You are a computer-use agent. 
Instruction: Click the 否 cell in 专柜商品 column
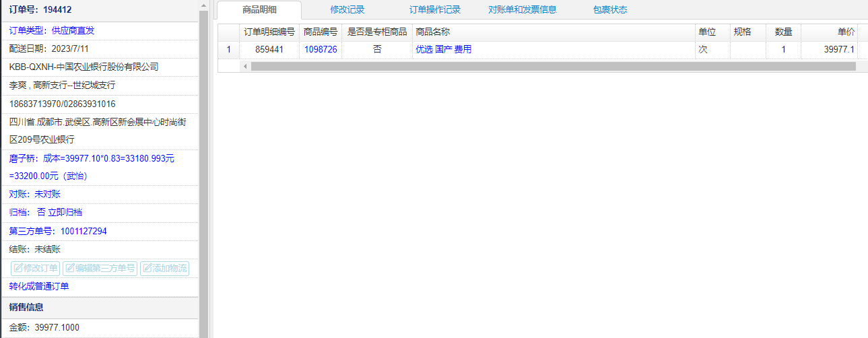coord(377,49)
